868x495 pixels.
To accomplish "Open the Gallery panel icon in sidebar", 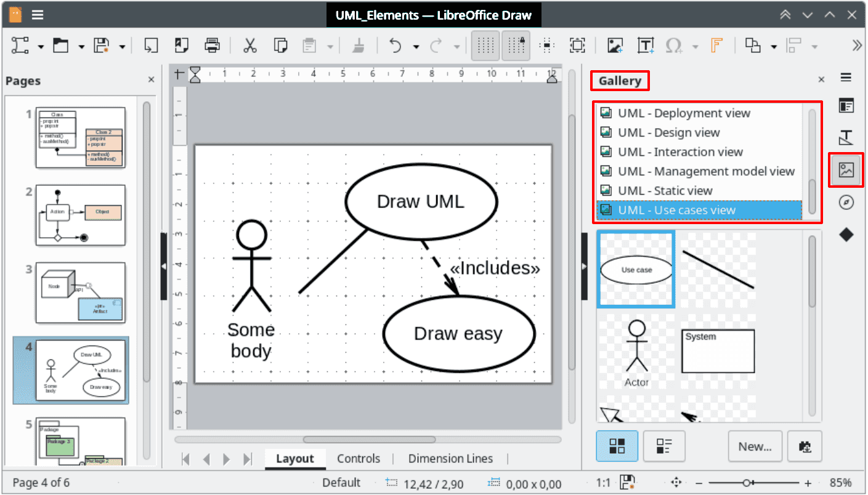I will click(846, 170).
